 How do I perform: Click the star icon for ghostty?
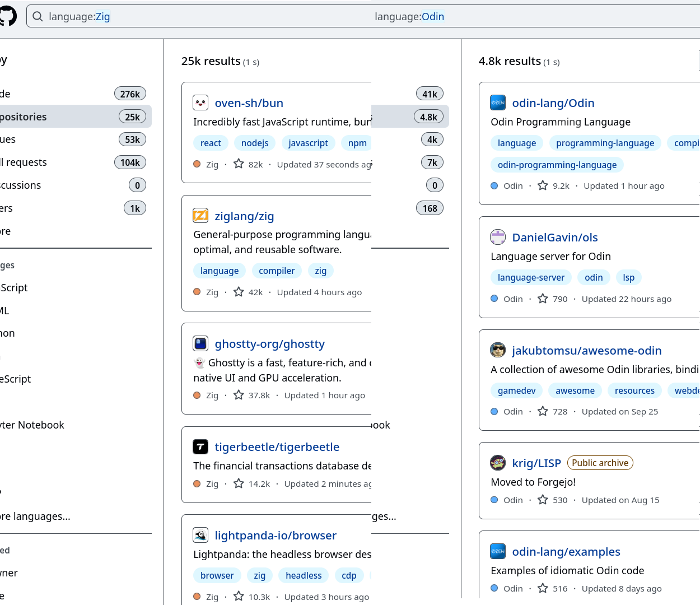pos(239,394)
